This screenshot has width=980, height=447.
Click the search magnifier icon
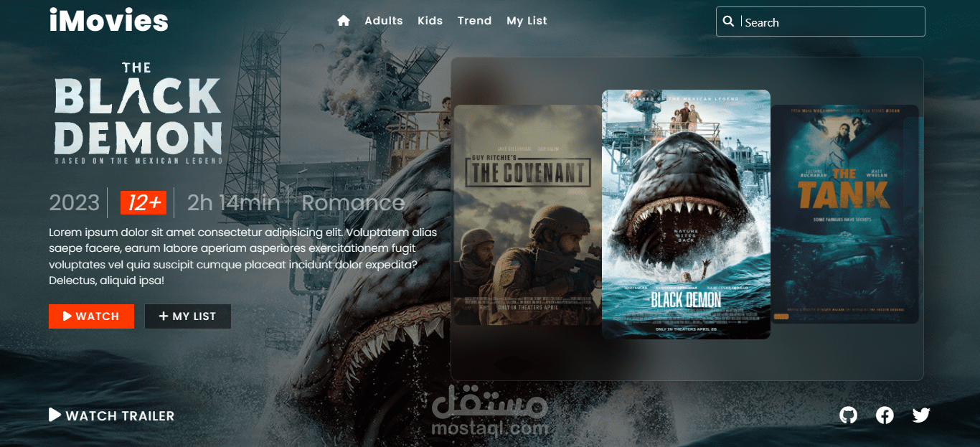click(728, 22)
